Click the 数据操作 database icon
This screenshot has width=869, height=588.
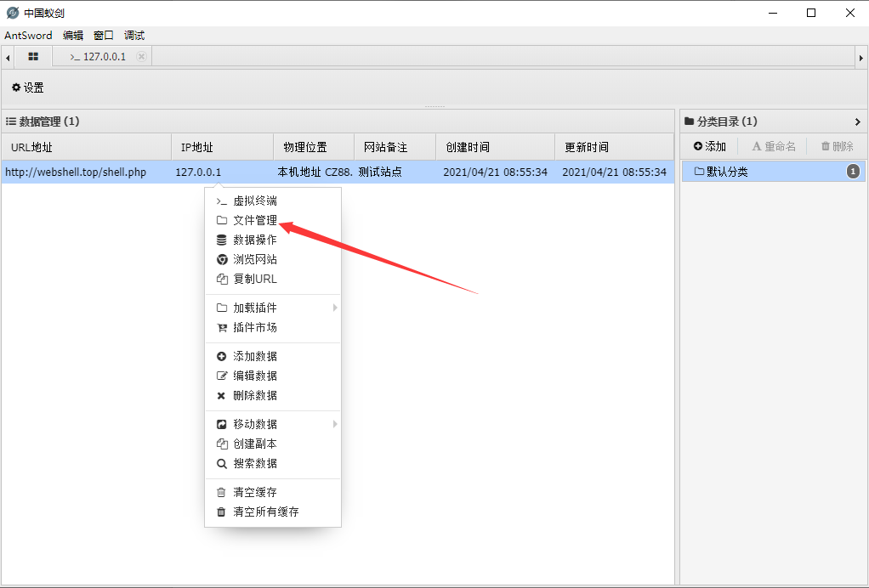click(221, 240)
